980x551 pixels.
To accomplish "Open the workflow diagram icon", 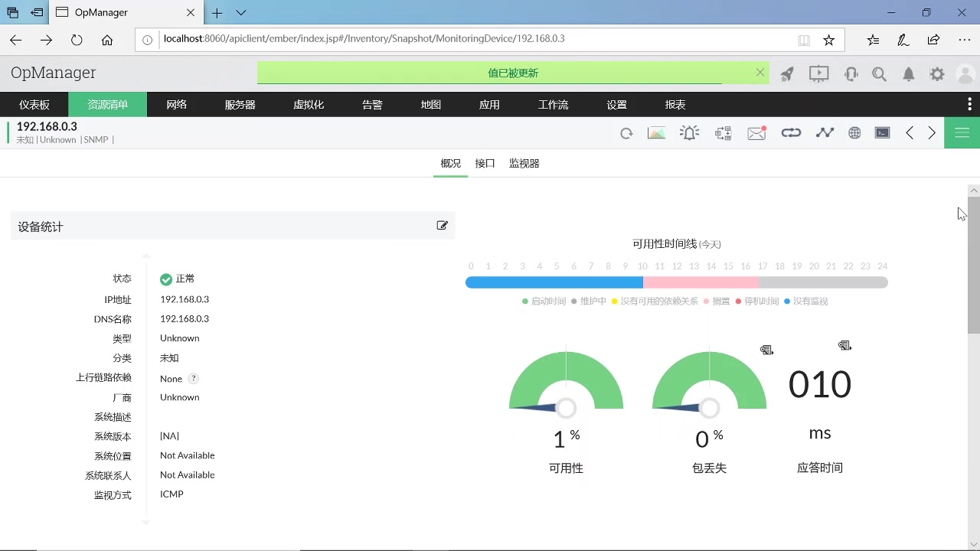I will (x=723, y=133).
